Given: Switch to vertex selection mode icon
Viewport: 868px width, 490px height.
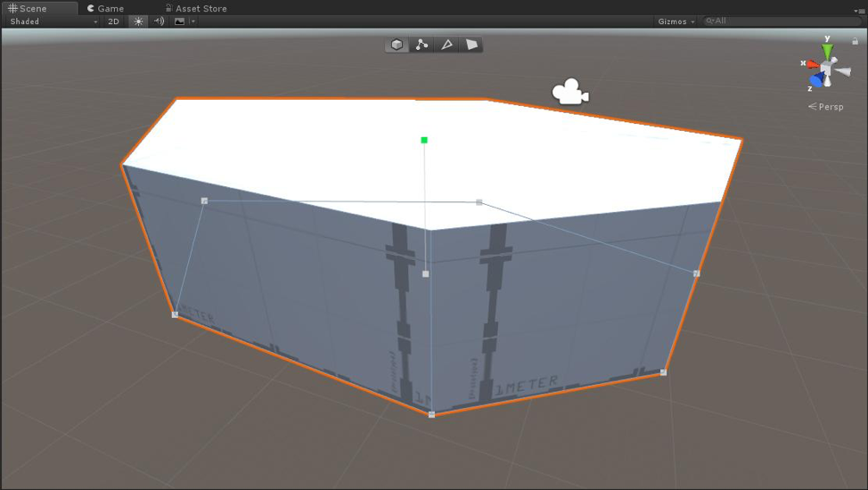Looking at the screenshot, I should pos(422,45).
